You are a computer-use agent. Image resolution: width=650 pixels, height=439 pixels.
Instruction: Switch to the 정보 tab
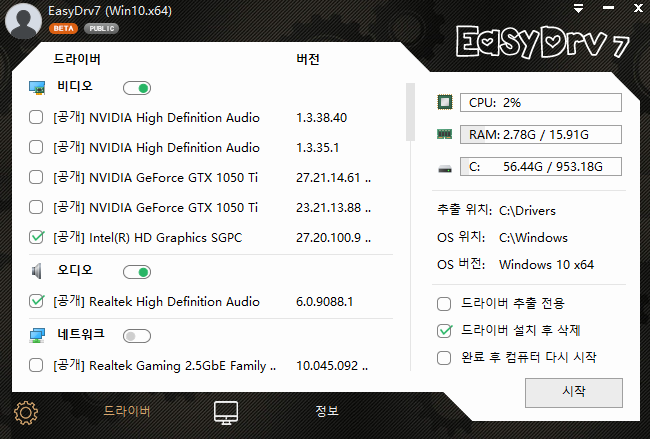tap(327, 411)
